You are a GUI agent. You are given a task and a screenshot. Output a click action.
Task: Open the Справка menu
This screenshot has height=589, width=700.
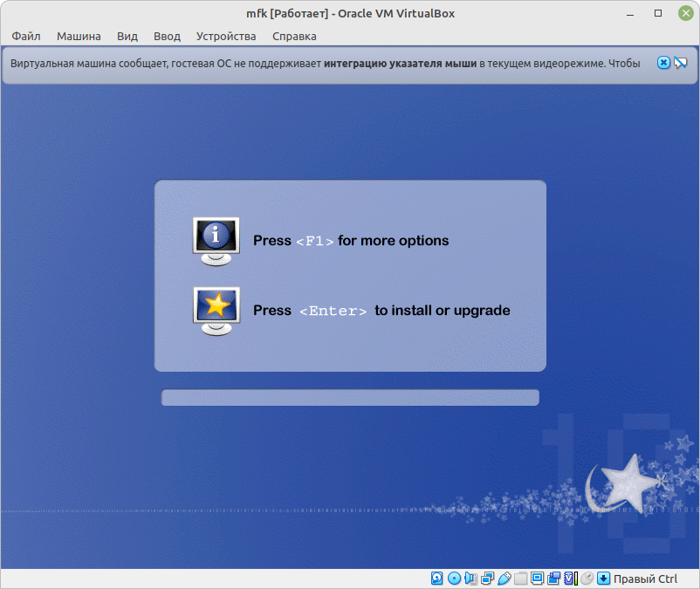294,36
